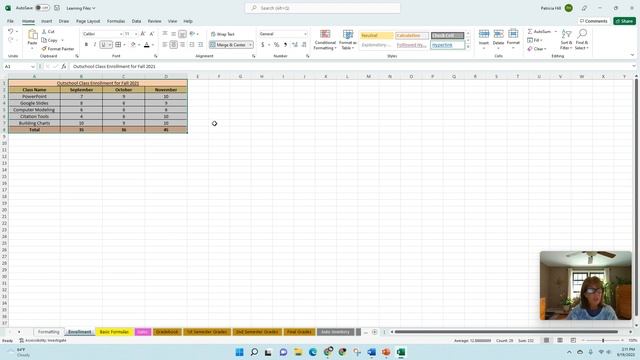Open Conditional Formatting menu
640x360 pixels.
pyautogui.click(x=325, y=40)
